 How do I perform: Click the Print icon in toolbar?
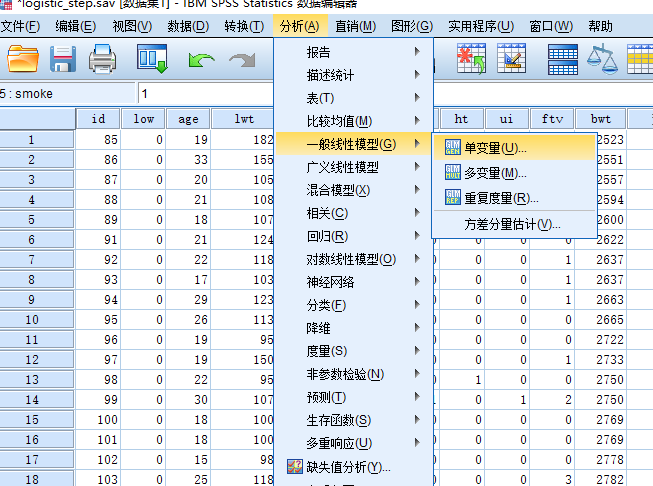[x=102, y=59]
